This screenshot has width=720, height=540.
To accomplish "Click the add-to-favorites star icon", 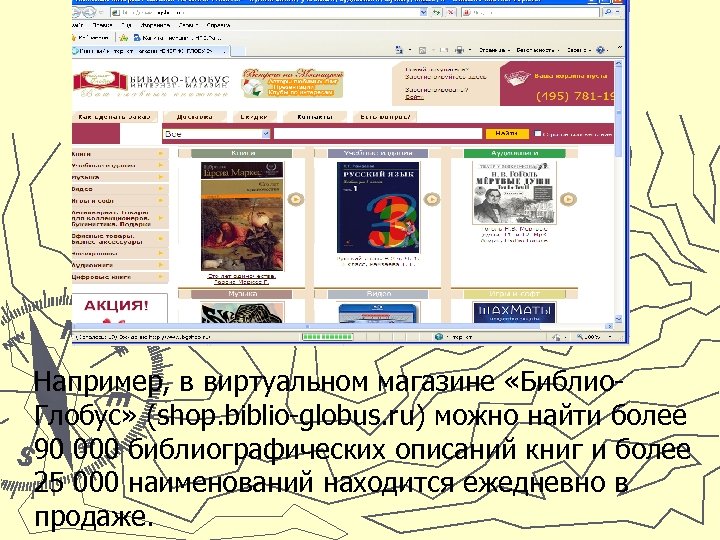I will pyautogui.click(x=123, y=38).
